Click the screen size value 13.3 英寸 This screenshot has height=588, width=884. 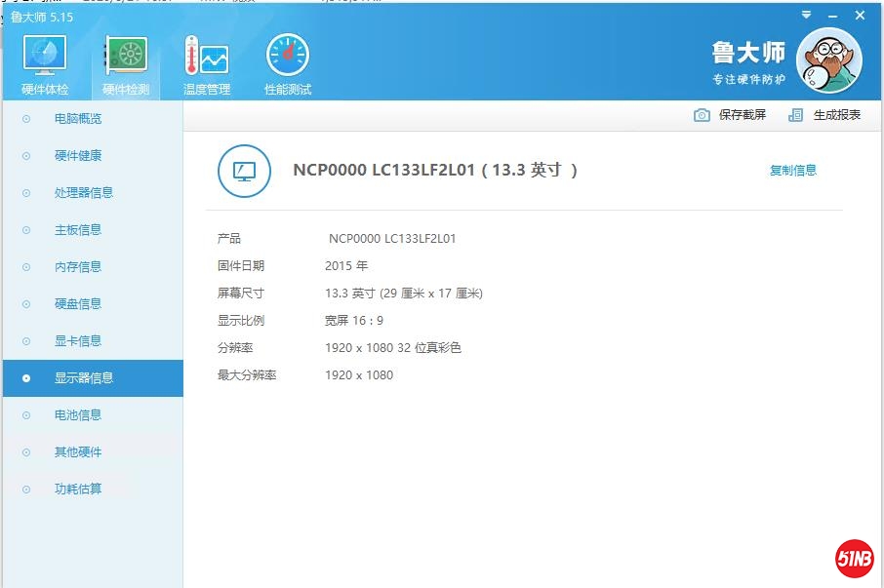pos(404,294)
